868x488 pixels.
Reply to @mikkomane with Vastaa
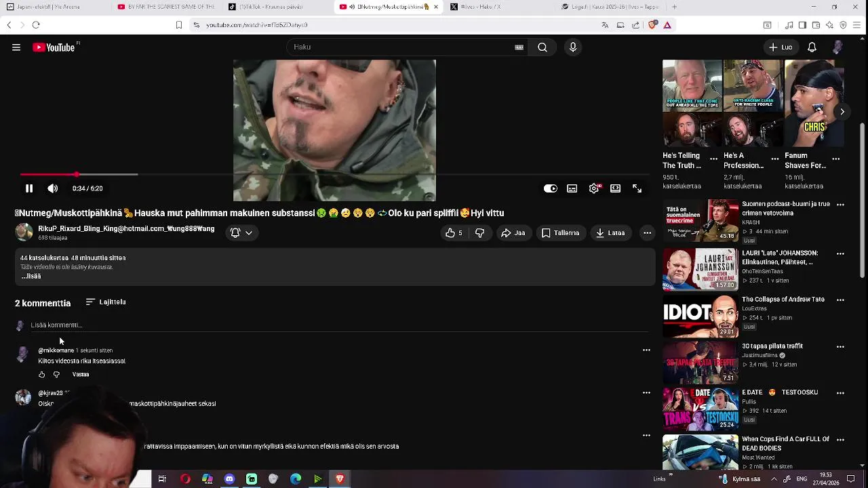[81, 374]
